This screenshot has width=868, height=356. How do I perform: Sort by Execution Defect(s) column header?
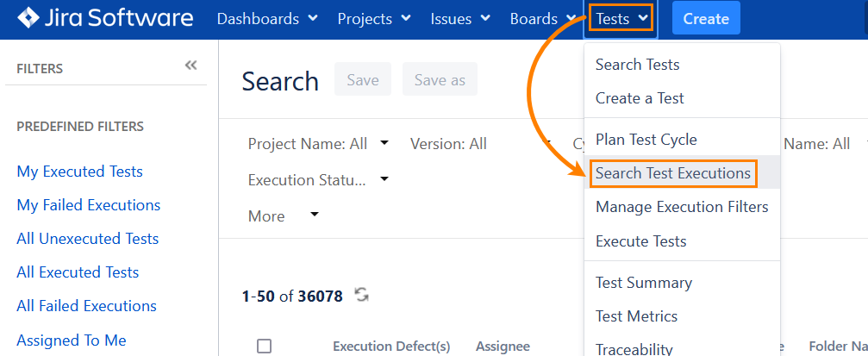pos(391,347)
